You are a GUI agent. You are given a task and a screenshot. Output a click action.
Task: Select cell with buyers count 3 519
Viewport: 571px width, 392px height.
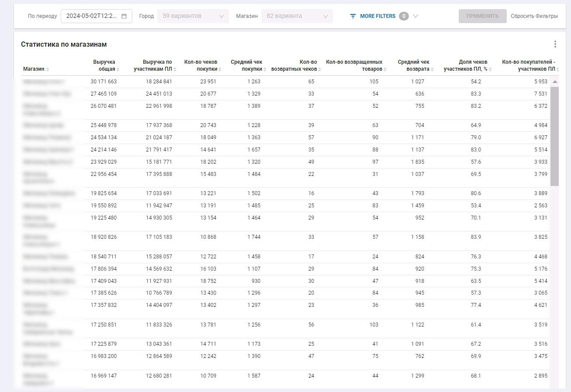pyautogui.click(x=540, y=325)
